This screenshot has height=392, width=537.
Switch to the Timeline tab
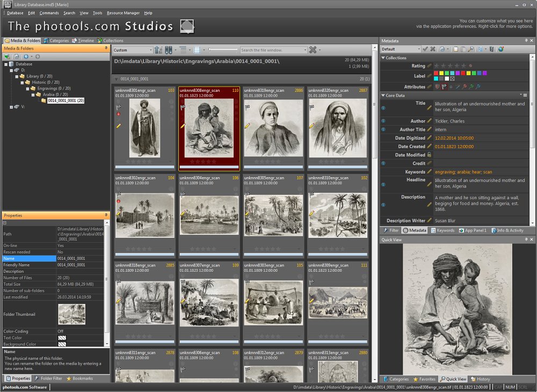(x=83, y=40)
